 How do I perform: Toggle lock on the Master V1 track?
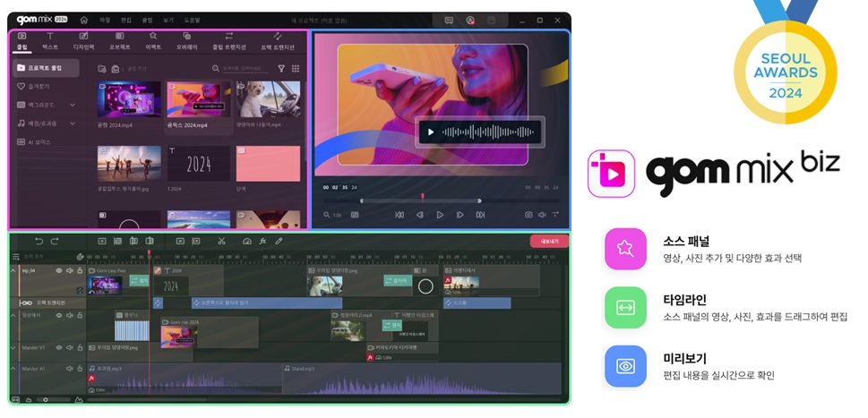pos(80,346)
